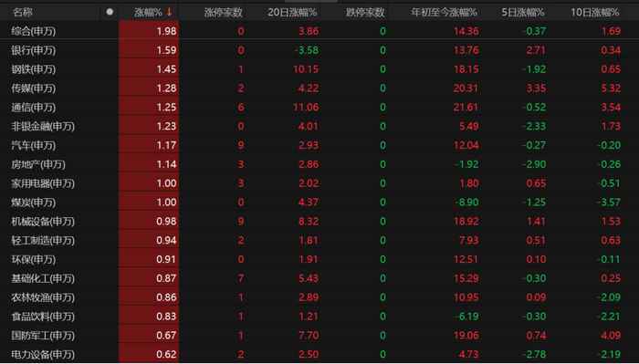This screenshot has height=364, width=639.
Task: Click the orange sort arrow beside 涨幅%
Action: point(169,13)
